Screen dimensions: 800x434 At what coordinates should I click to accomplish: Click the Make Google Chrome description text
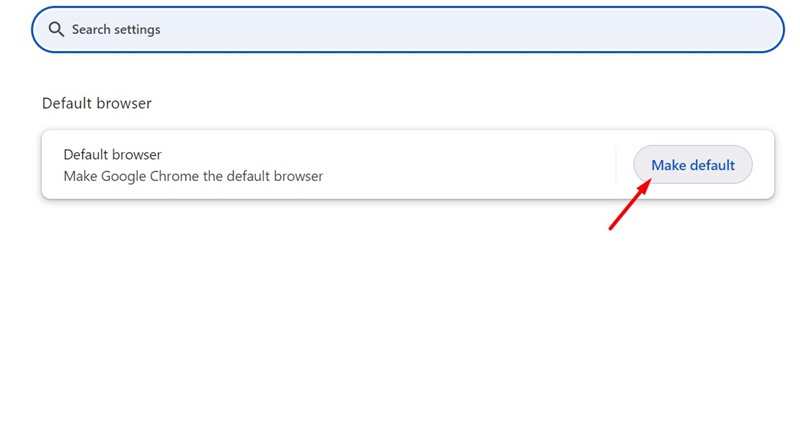pyautogui.click(x=193, y=176)
